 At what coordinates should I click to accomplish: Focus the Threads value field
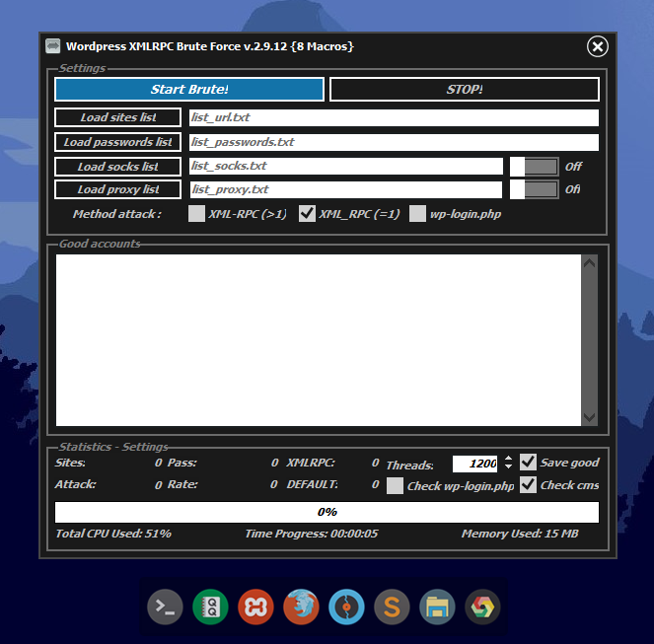474,464
